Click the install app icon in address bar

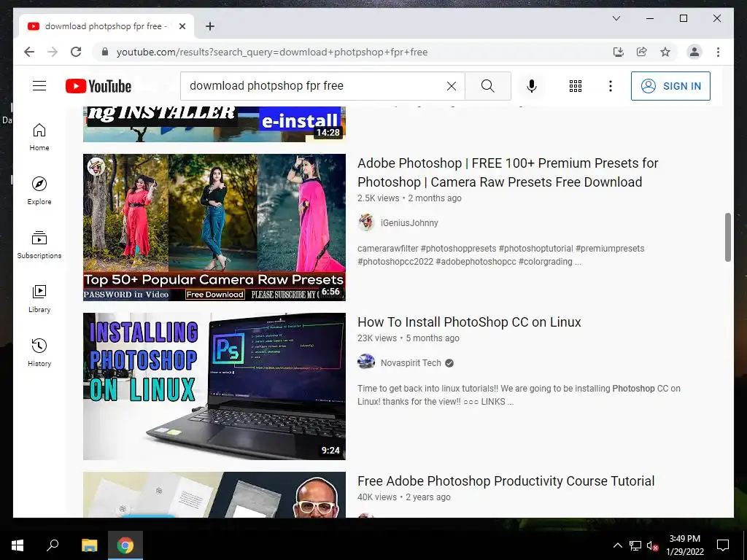[x=619, y=52]
